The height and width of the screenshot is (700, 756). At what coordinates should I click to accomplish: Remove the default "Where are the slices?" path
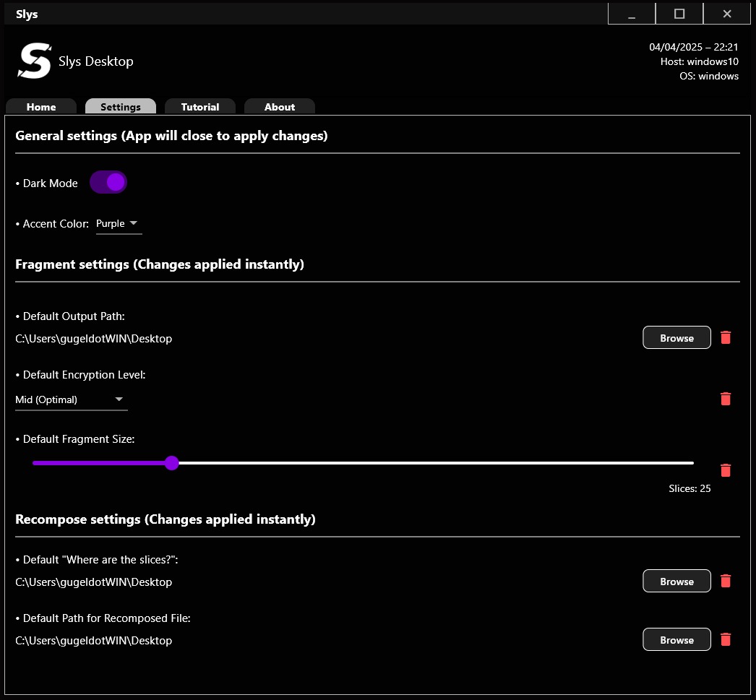[x=726, y=581]
